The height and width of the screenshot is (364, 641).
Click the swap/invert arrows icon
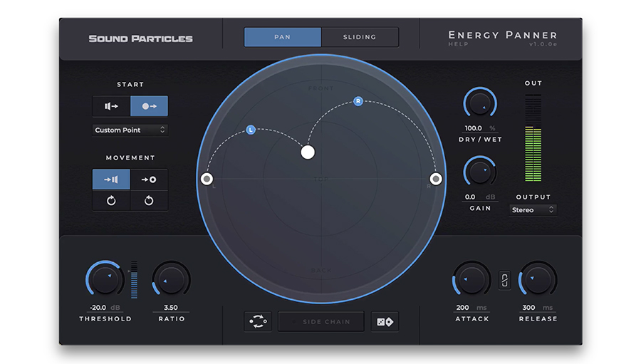coord(258,321)
